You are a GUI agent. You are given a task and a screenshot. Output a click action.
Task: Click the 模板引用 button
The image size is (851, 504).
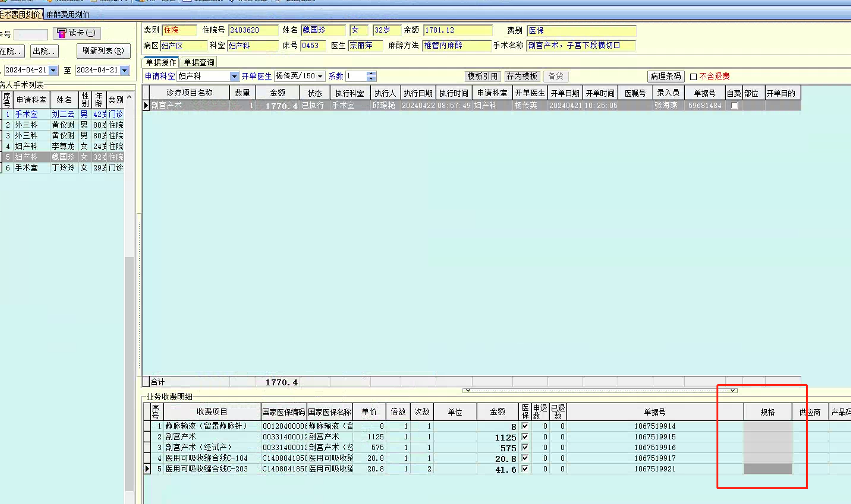point(482,76)
